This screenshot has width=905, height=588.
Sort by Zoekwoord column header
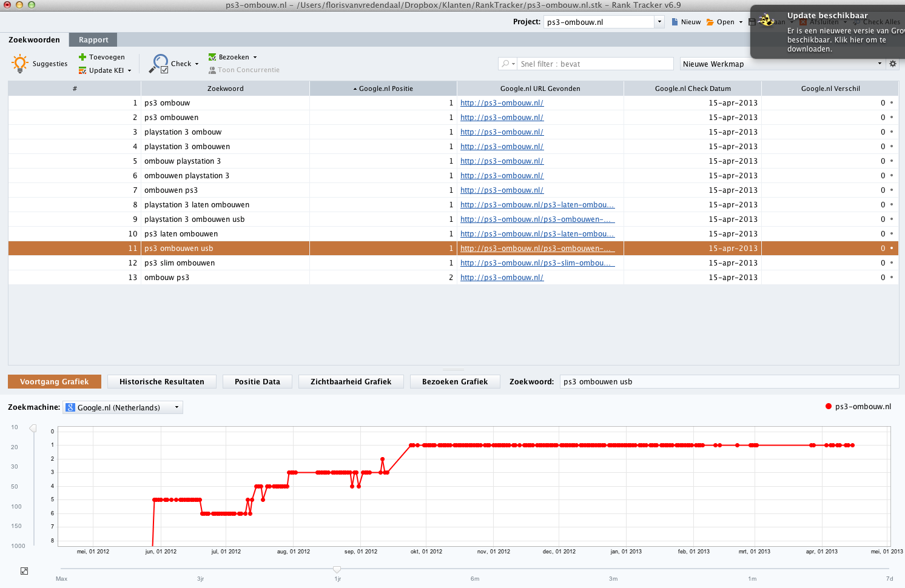tap(226, 89)
